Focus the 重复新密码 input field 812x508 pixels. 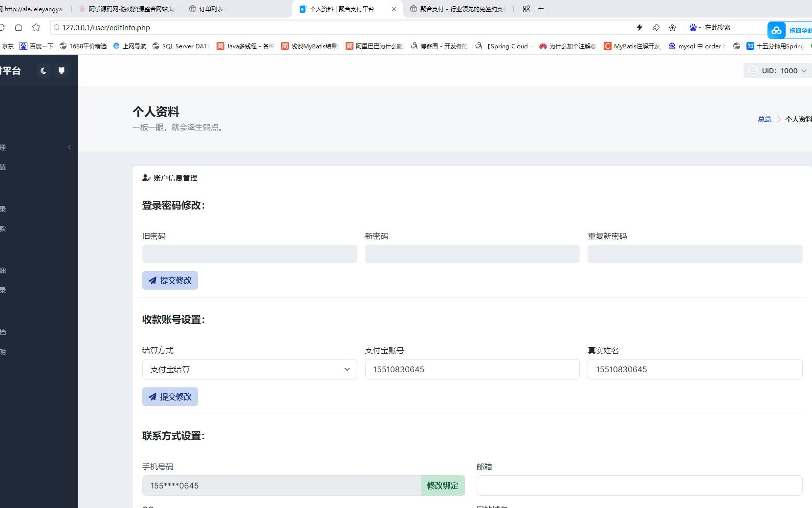(x=695, y=254)
